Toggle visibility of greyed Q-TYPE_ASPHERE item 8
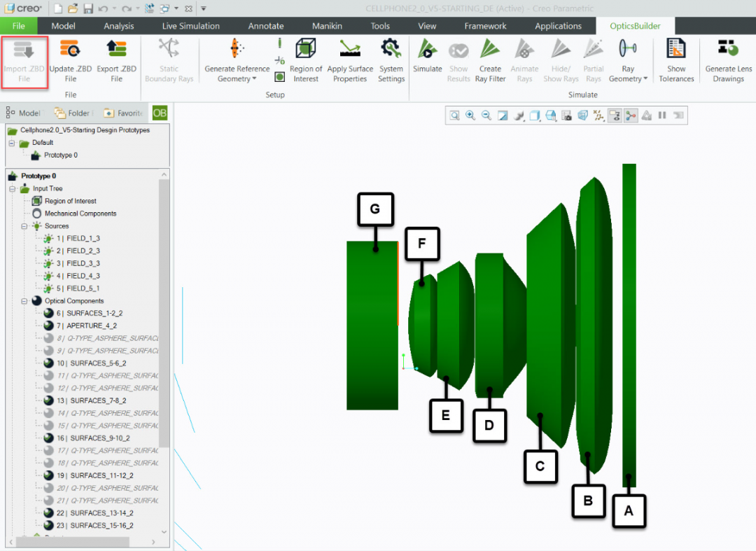This screenshot has height=551, width=756. (48, 338)
